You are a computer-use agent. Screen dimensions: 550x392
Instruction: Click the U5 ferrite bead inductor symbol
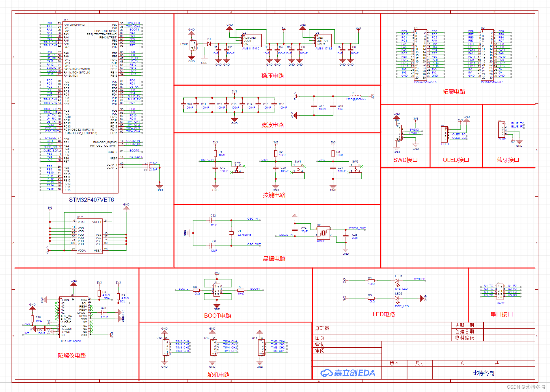click(355, 96)
